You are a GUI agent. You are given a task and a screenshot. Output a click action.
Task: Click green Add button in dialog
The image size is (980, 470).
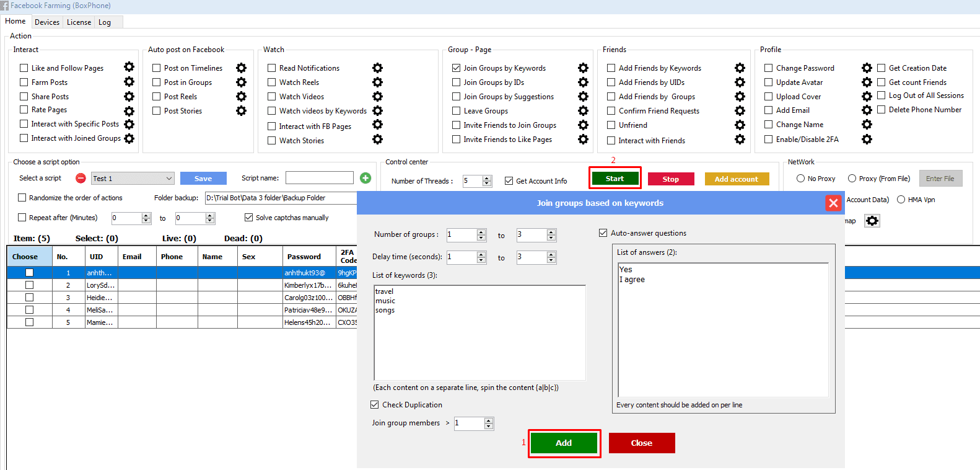tap(564, 443)
